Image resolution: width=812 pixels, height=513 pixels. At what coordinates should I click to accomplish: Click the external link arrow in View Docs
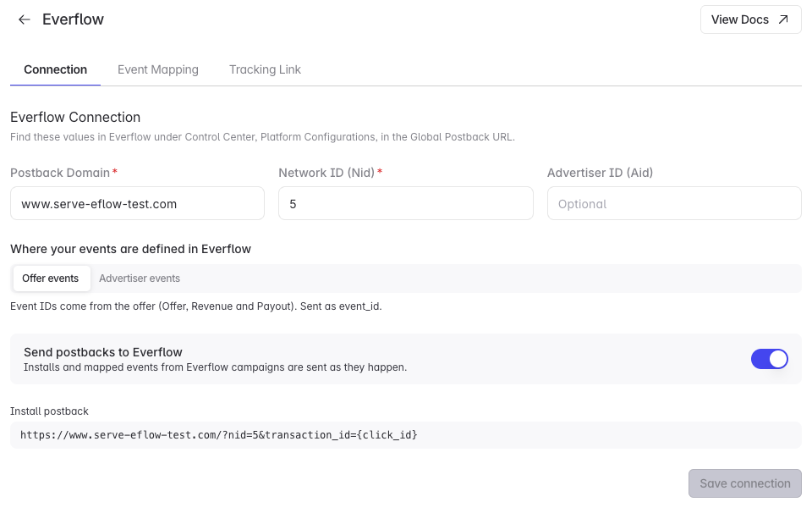(783, 19)
